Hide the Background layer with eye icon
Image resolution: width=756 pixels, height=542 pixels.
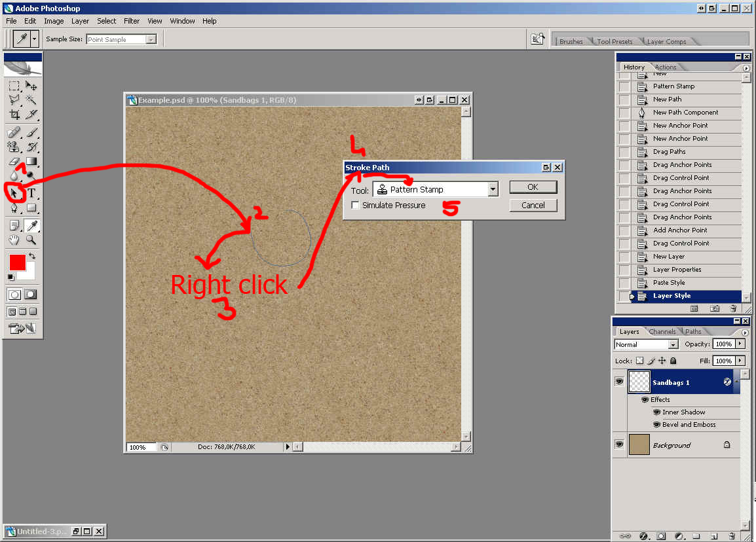[x=619, y=444]
